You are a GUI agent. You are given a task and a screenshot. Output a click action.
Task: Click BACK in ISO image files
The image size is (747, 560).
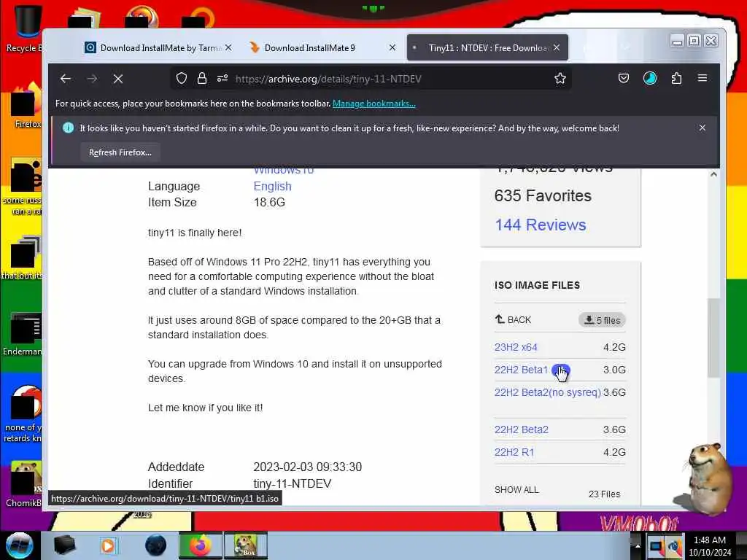[x=513, y=319]
